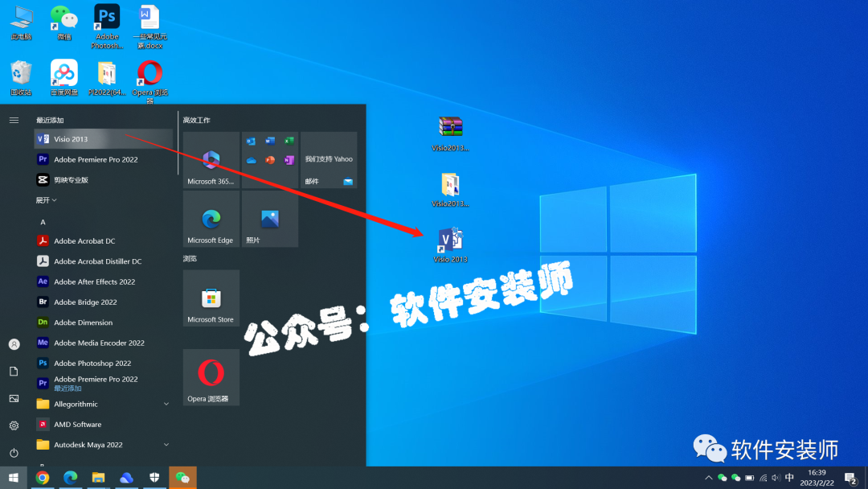Open the Pictures icon in Start sidebar
This screenshot has height=489, width=868.
tap(14, 399)
